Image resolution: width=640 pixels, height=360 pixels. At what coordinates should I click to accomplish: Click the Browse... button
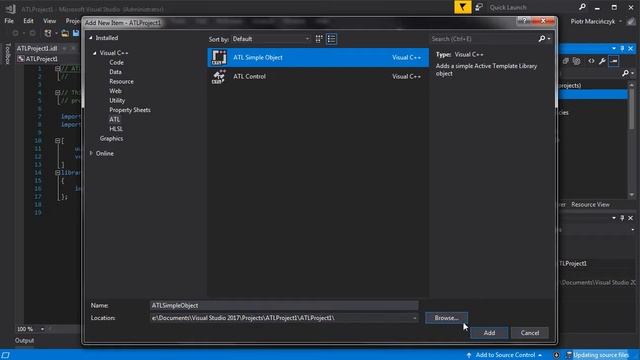[446, 318]
